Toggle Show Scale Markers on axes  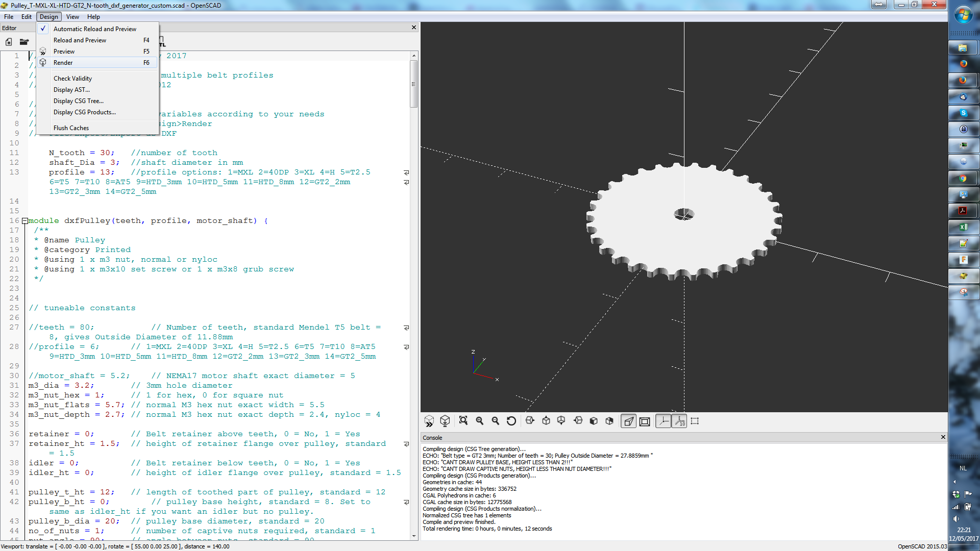coord(679,421)
